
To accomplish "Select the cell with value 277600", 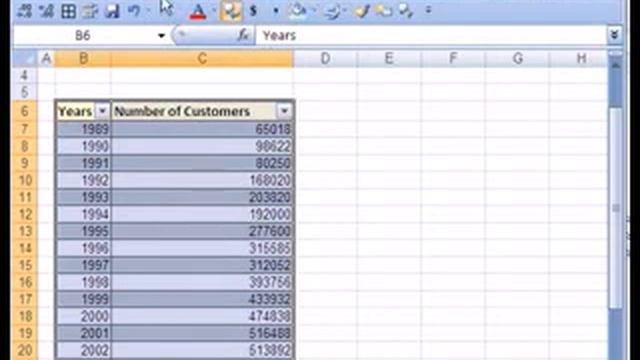I will coord(202,231).
